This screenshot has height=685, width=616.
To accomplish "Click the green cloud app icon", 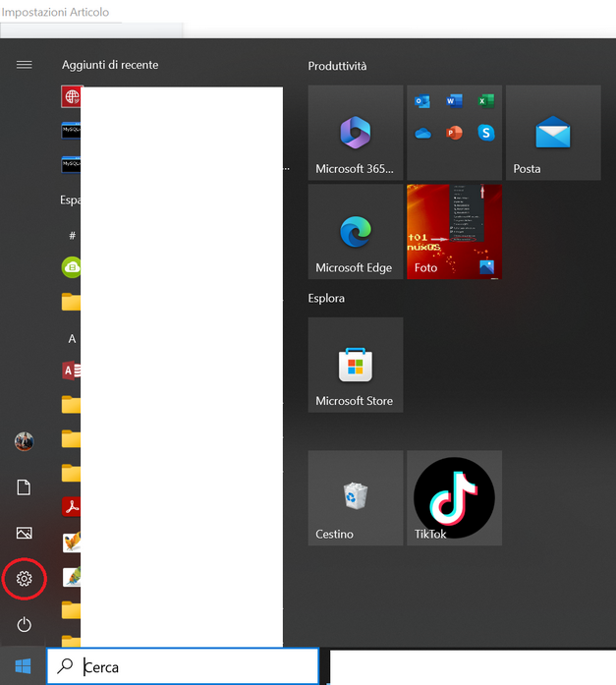I will tap(71, 267).
